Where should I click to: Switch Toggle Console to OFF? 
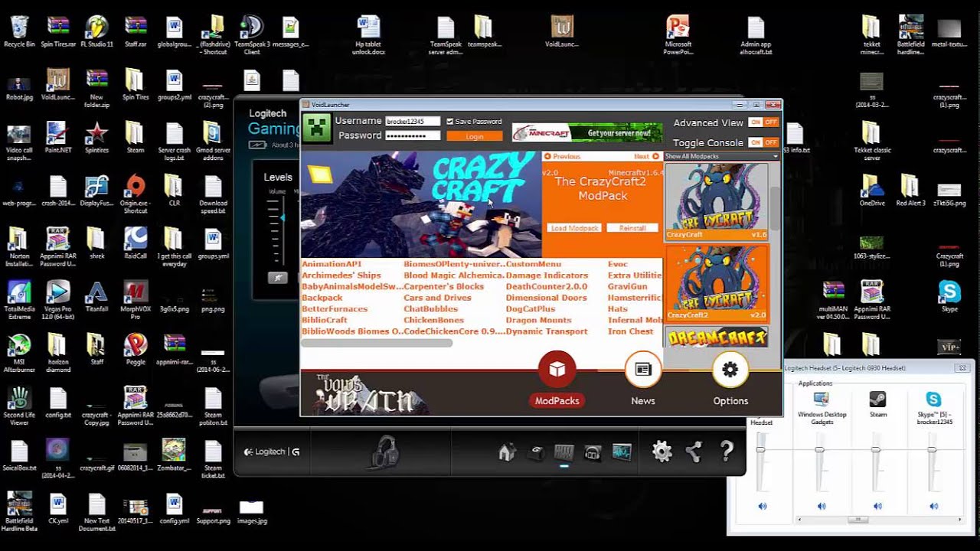coord(770,142)
